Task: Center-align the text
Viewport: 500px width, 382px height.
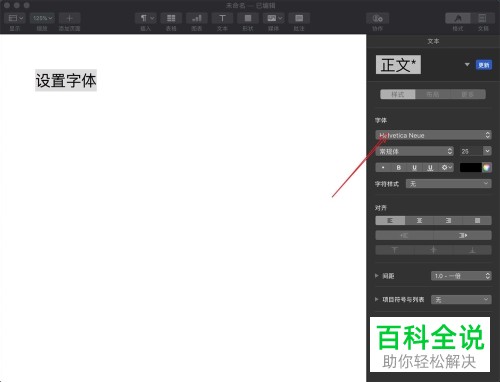Action: point(419,220)
